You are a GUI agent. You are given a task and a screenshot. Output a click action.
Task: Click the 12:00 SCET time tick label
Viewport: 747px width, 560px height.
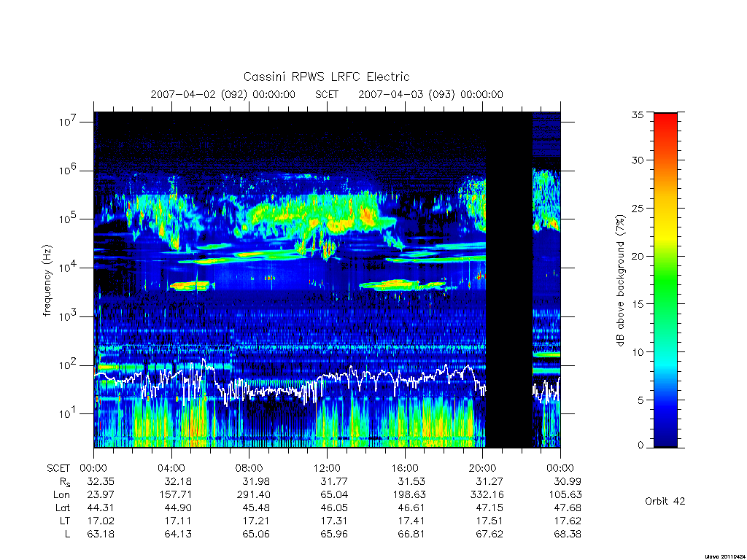pyautogui.click(x=327, y=468)
